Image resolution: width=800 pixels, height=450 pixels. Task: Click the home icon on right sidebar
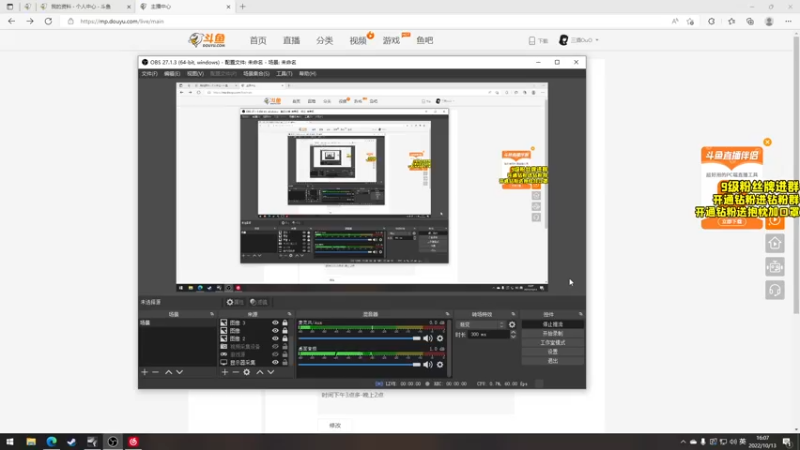click(x=774, y=243)
